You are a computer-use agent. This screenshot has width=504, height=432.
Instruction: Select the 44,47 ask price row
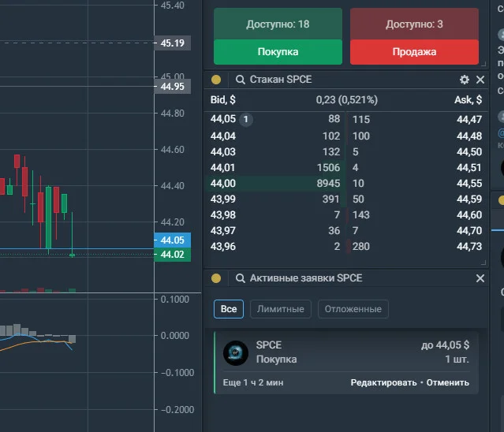point(417,120)
